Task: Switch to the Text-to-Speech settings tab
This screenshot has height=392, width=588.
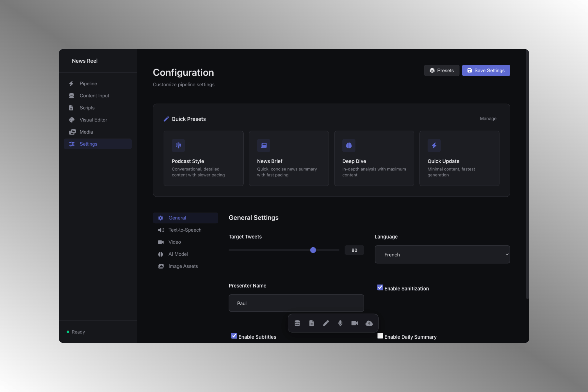Action: pos(185,230)
